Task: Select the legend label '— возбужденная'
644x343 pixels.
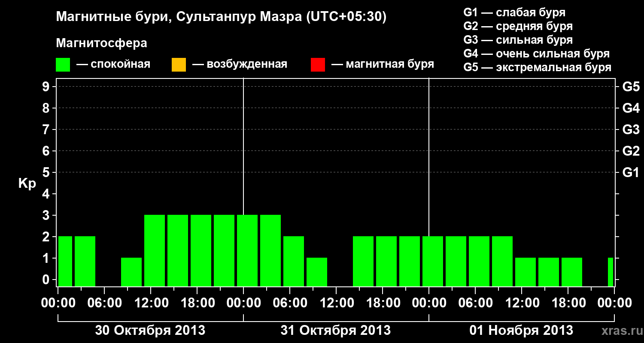Action: 240,64
